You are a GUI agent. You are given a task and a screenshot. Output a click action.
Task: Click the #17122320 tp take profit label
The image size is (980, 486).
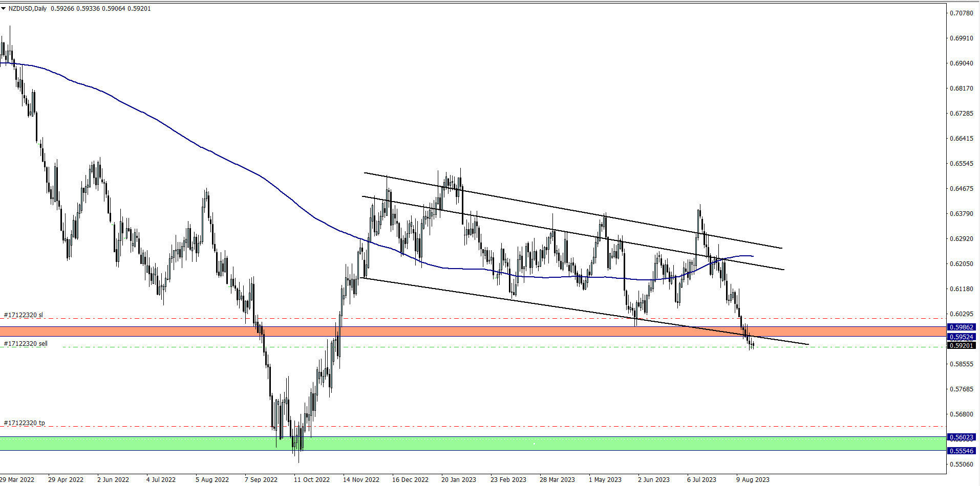click(x=25, y=423)
